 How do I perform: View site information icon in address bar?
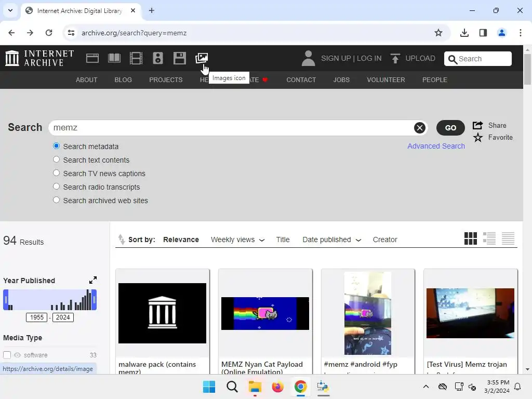click(71, 33)
